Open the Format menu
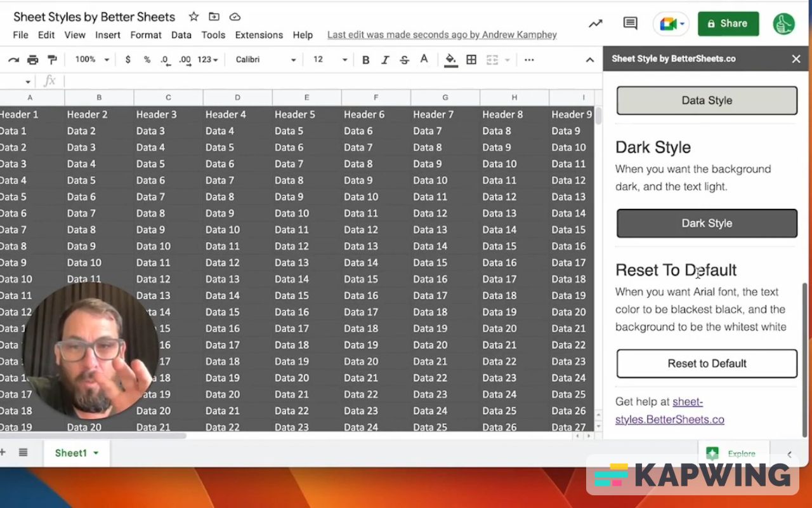This screenshot has width=812, height=508. pos(146,35)
